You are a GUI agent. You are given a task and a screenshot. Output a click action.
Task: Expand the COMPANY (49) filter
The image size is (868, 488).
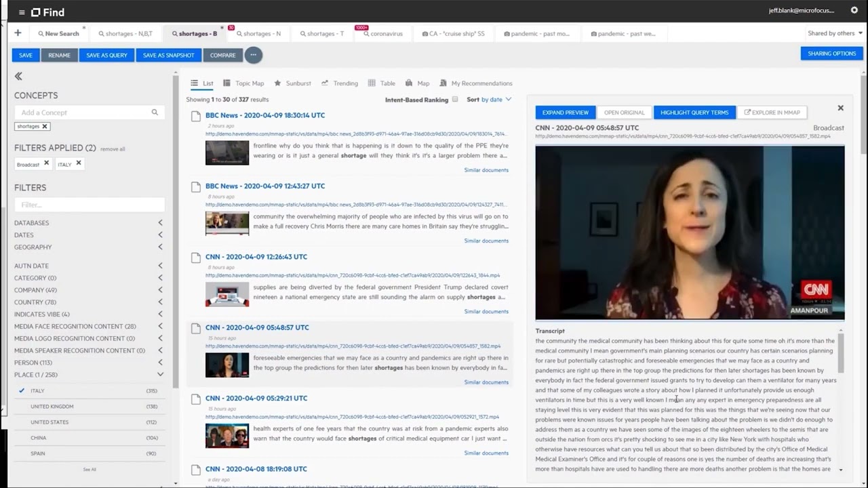(x=89, y=290)
